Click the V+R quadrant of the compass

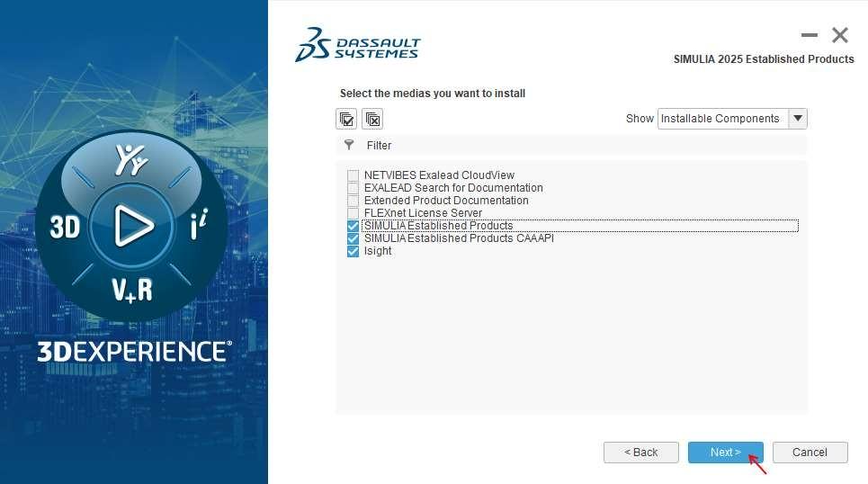tap(131, 291)
